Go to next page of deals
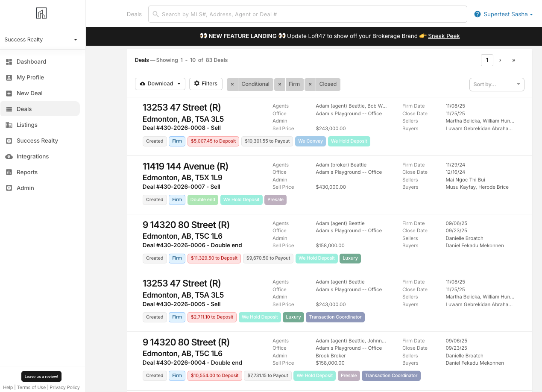Screen dimensions: 542x392 [500, 60]
